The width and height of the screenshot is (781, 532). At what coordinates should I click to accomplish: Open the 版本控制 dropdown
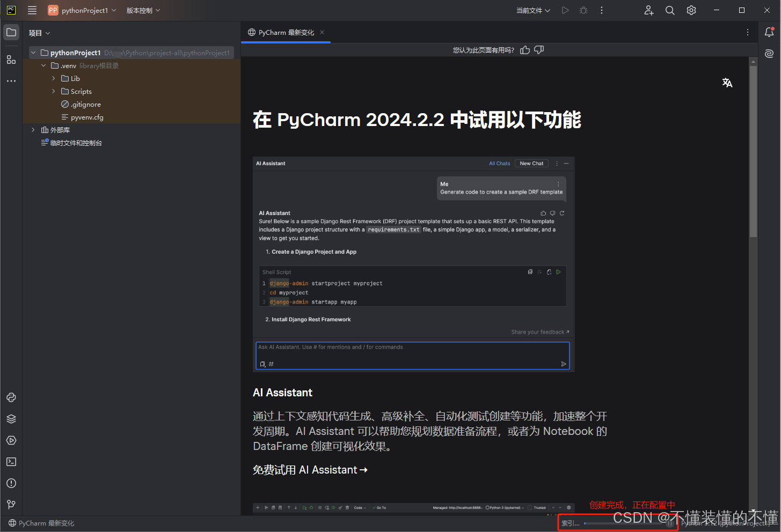click(143, 10)
